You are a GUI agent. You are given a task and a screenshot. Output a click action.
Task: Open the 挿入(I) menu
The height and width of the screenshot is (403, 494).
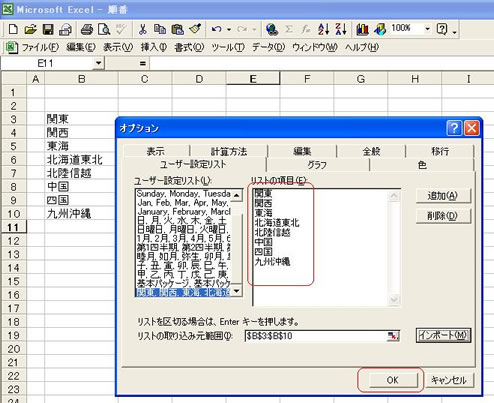[154, 47]
